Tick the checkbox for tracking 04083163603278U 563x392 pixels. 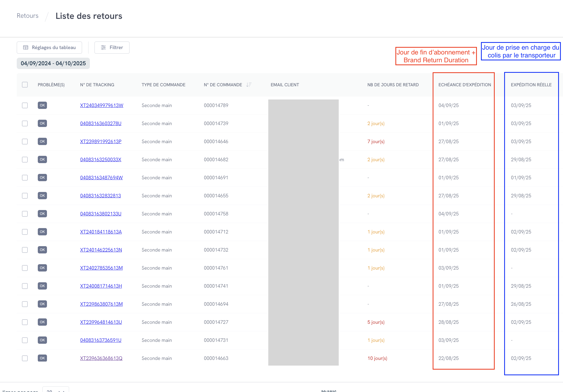[25, 123]
